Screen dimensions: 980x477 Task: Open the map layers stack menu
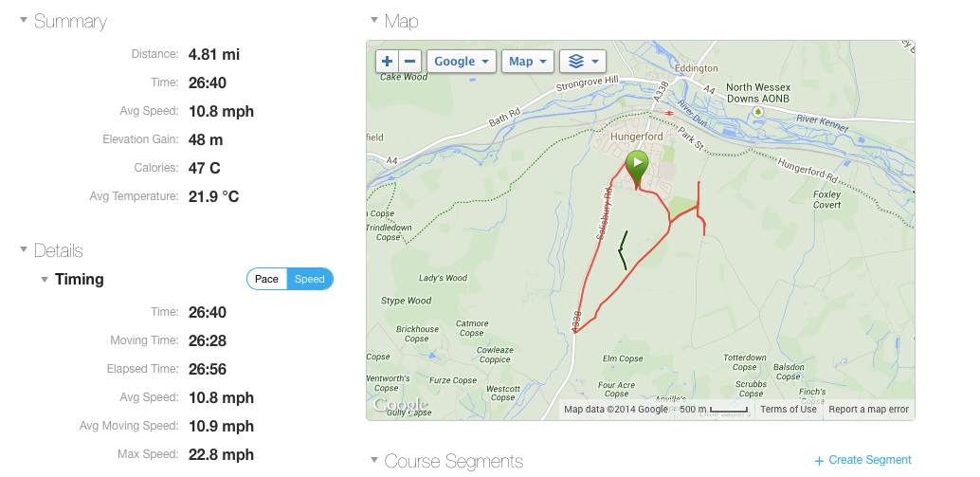[x=582, y=62]
